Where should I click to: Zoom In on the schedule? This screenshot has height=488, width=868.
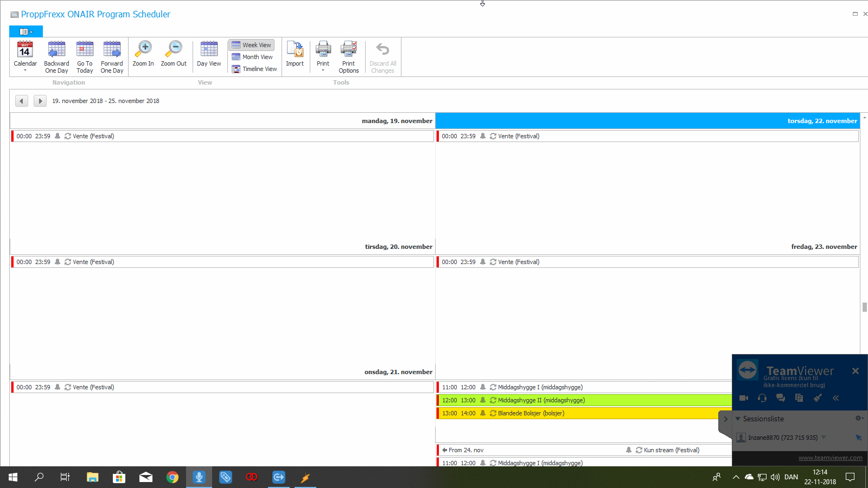point(143,54)
